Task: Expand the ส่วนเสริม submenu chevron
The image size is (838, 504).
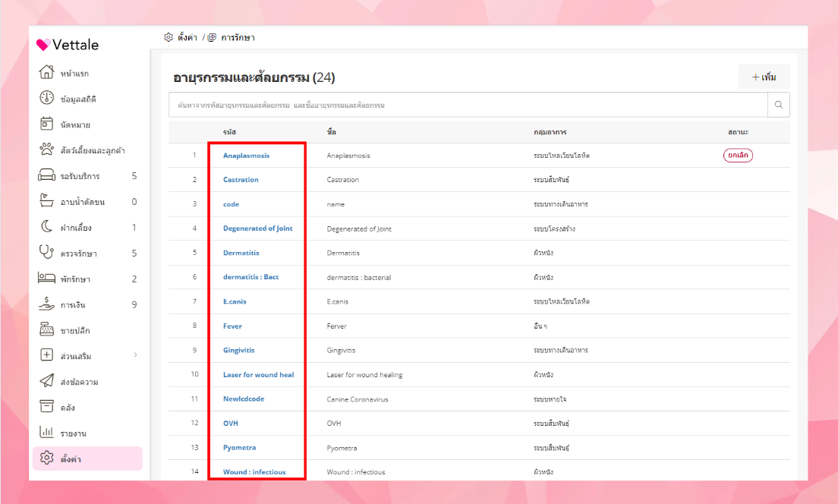Action: (135, 355)
